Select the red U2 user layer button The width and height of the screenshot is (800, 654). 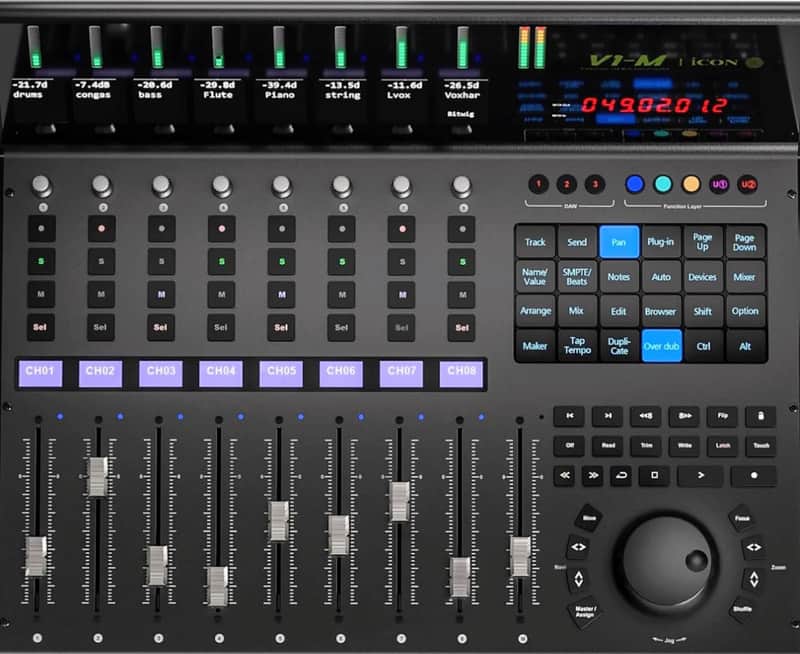pyautogui.click(x=747, y=184)
